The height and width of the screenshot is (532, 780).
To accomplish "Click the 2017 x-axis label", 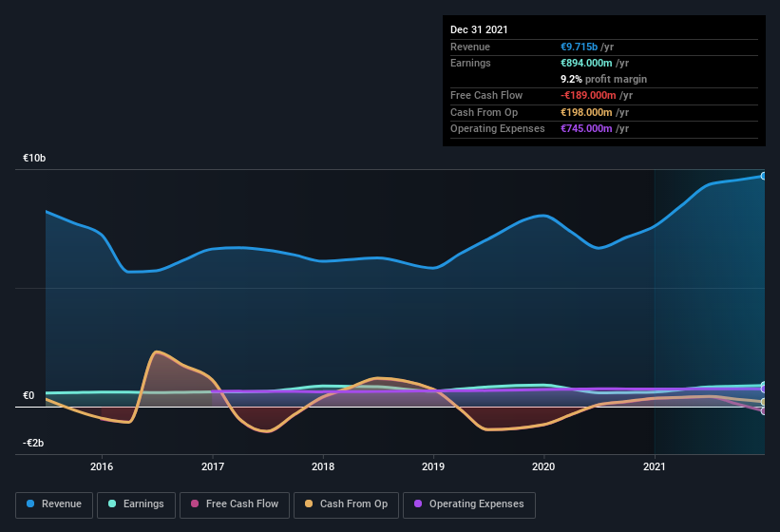I will [x=213, y=466].
